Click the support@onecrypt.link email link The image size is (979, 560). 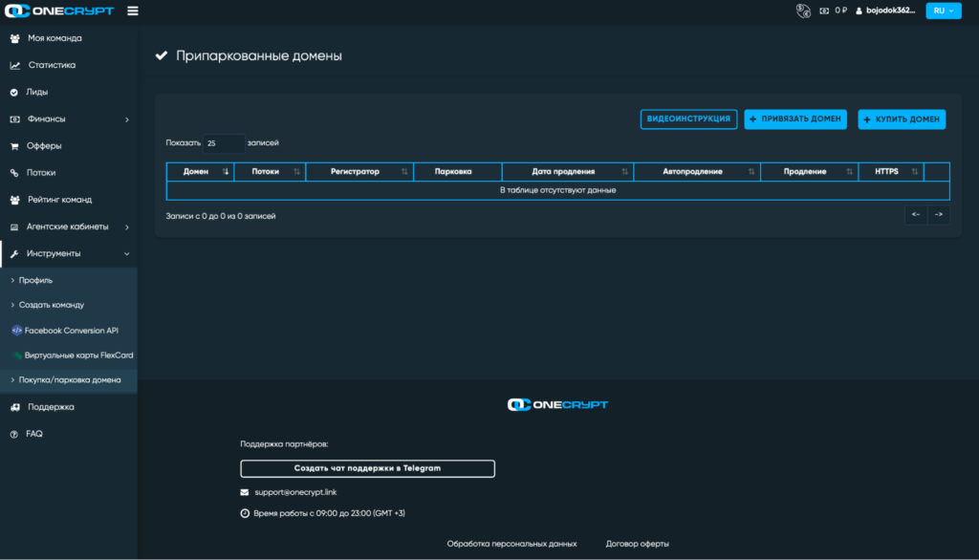point(295,492)
